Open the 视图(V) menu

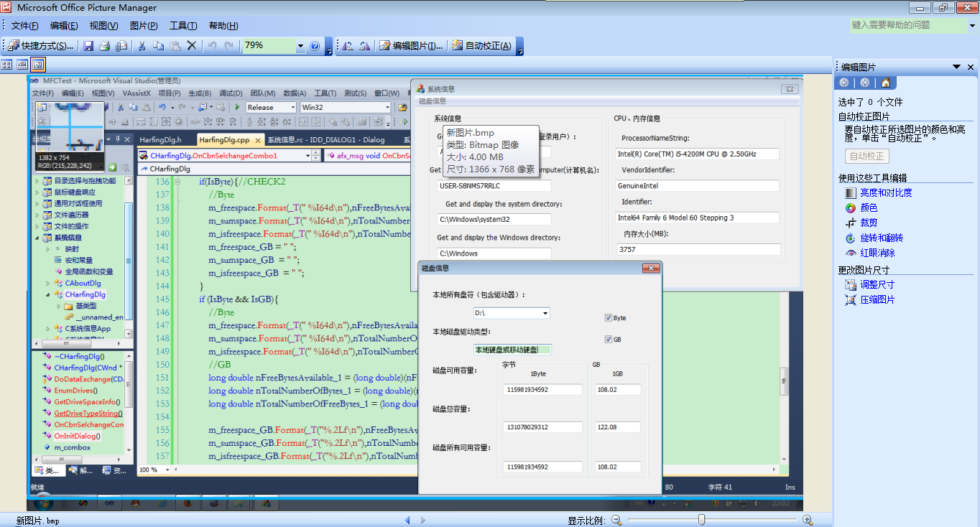[x=103, y=26]
